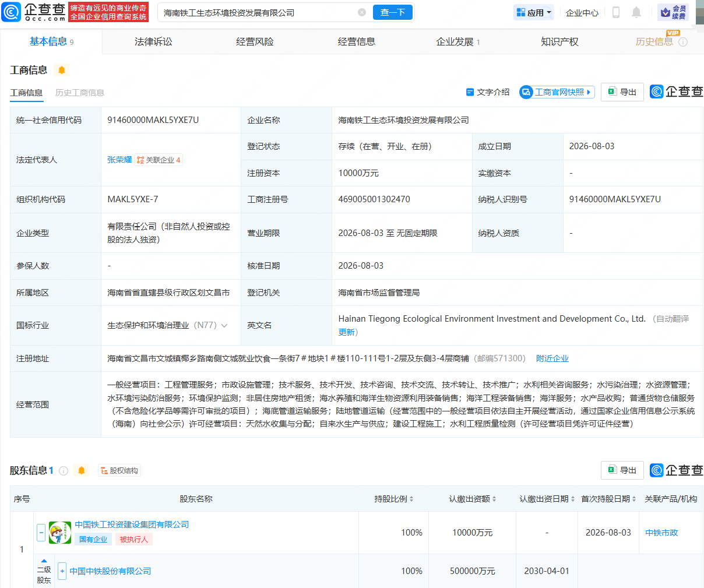The width and height of the screenshot is (704, 588).
Task: Click 更新 link after English name
Action: point(346,332)
